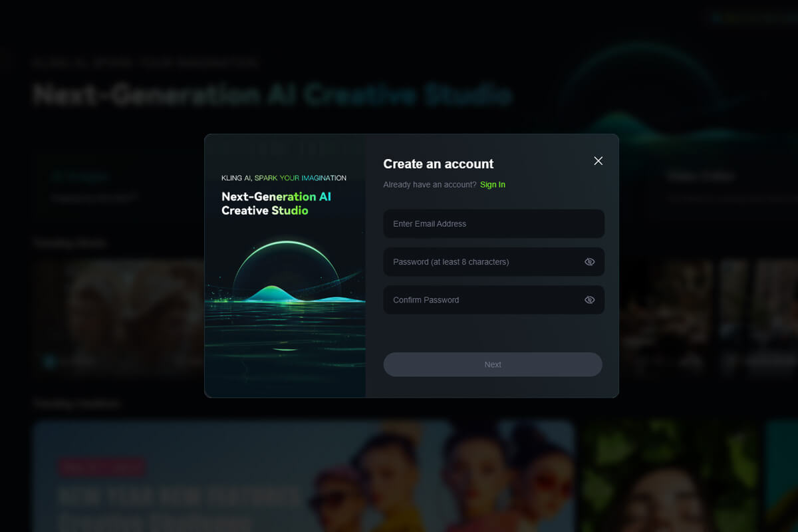Toggle visibility eye in Confirm Password field

tap(589, 300)
